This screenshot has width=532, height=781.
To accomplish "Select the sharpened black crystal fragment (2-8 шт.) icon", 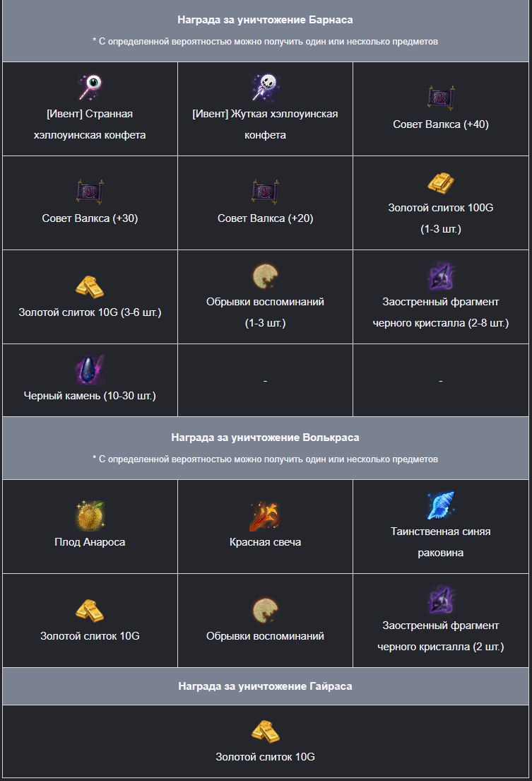I will pyautogui.click(x=441, y=276).
